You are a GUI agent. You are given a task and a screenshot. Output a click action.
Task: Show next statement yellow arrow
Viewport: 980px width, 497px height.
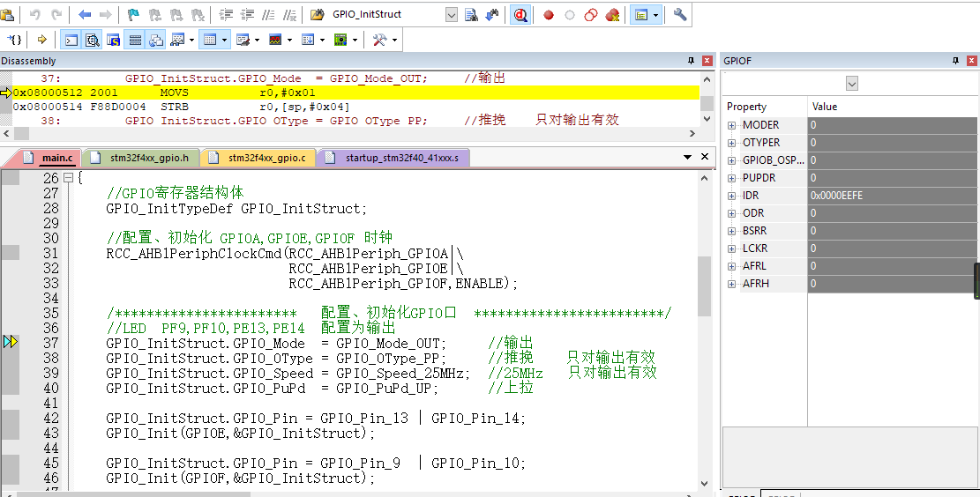[41, 40]
